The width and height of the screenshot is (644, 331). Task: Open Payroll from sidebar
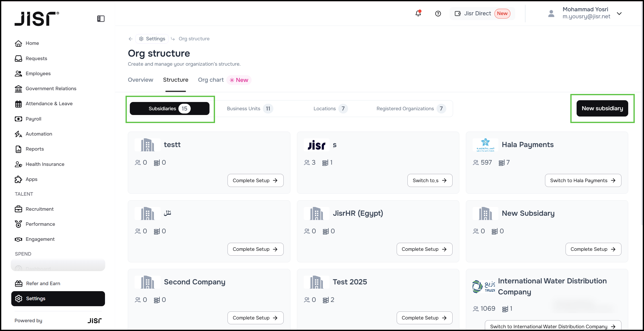33,119
